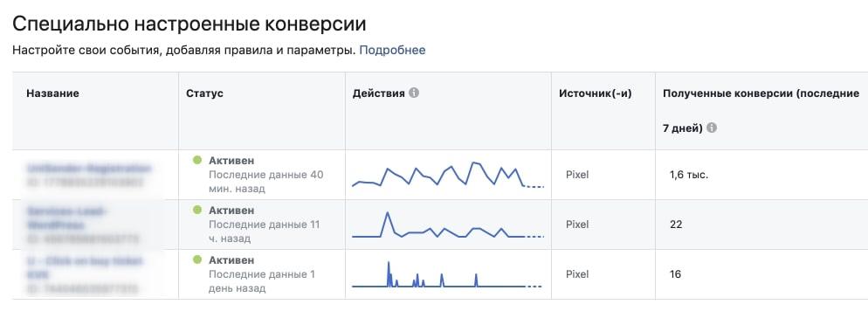Click Pixel source in the row with 22
This screenshot has height=318, width=868.
577,225
